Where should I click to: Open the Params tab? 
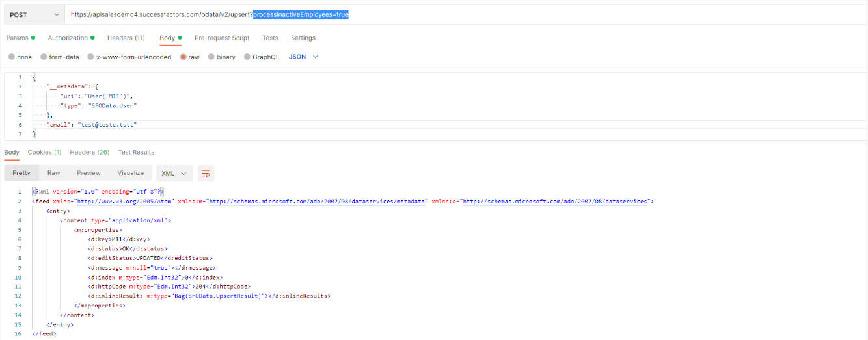click(20, 38)
